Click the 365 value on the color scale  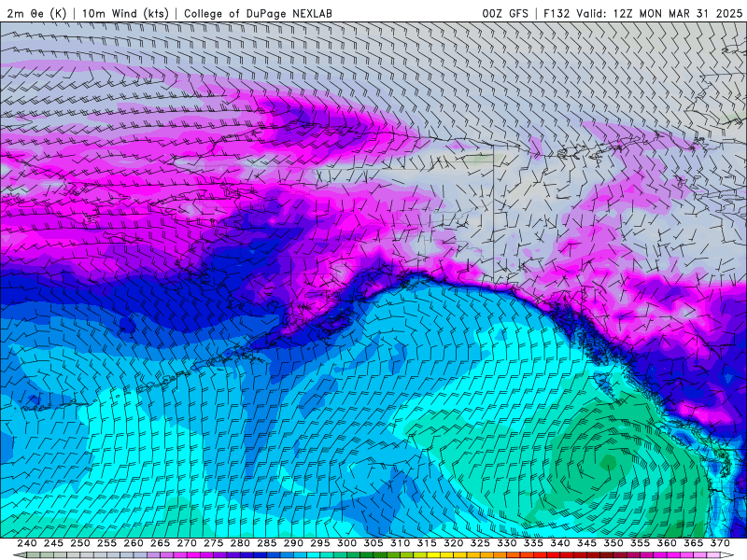(694, 543)
